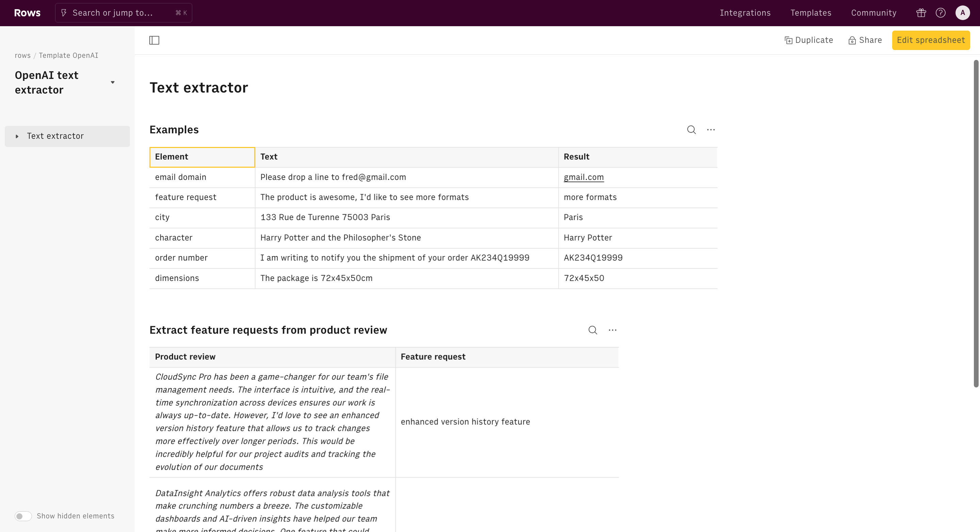Open the help question mark icon
The image size is (980, 532).
tap(941, 13)
